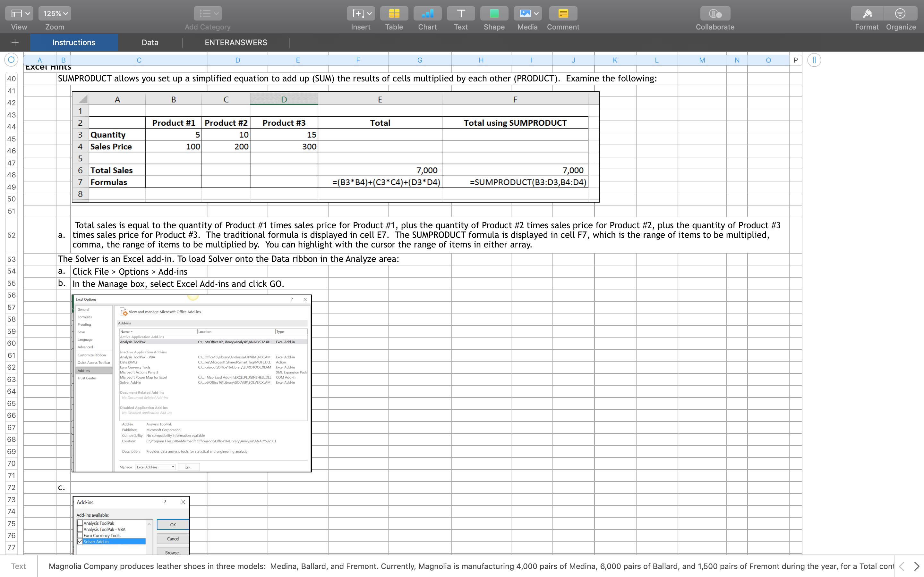The image size is (924, 577).
Task: Open the Organize sidebar
Action: pos(900,14)
